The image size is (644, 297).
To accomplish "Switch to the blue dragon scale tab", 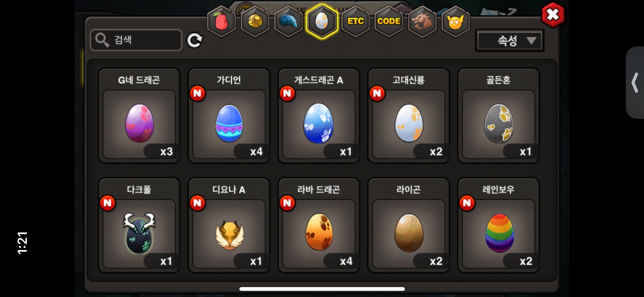I will click(x=288, y=21).
